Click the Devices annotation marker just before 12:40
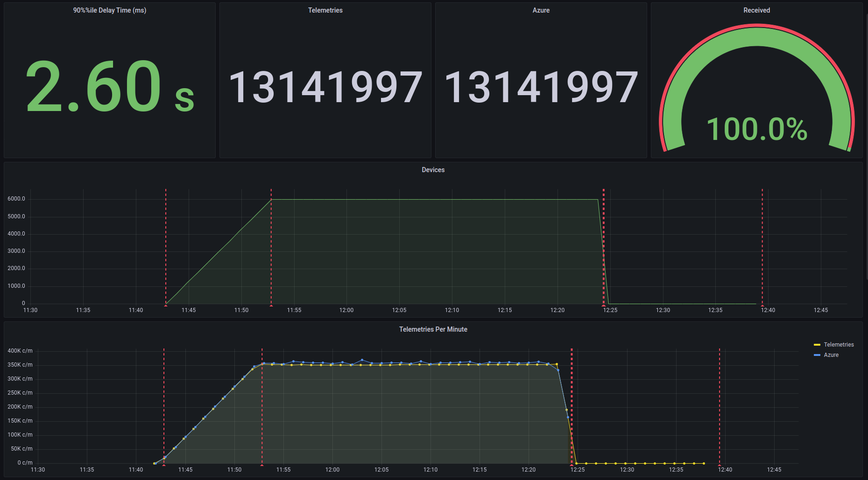 [x=762, y=305]
